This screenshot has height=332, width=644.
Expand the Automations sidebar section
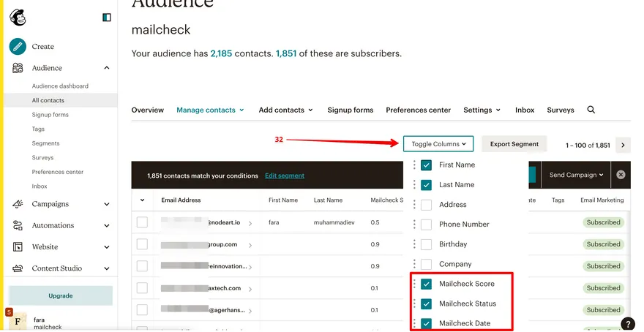107,225
